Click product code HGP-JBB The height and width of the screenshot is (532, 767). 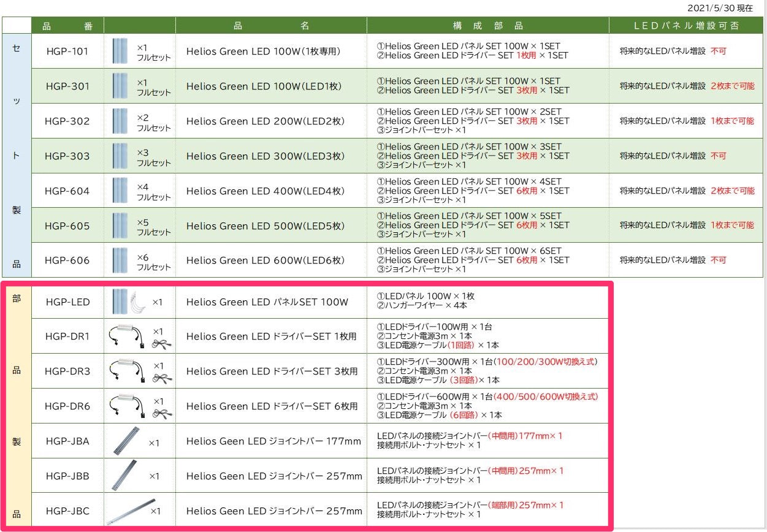[x=67, y=476]
